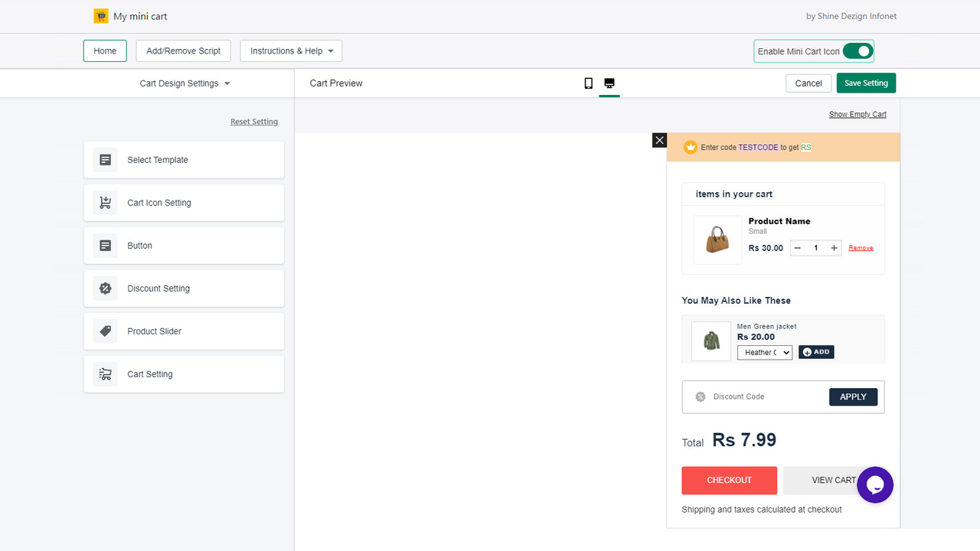Click the My mini cart logo icon

[100, 15]
